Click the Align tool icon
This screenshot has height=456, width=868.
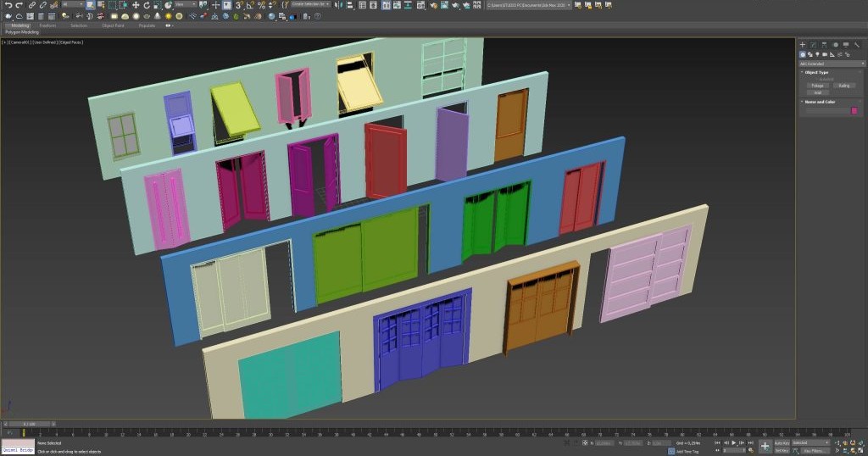tap(349, 5)
